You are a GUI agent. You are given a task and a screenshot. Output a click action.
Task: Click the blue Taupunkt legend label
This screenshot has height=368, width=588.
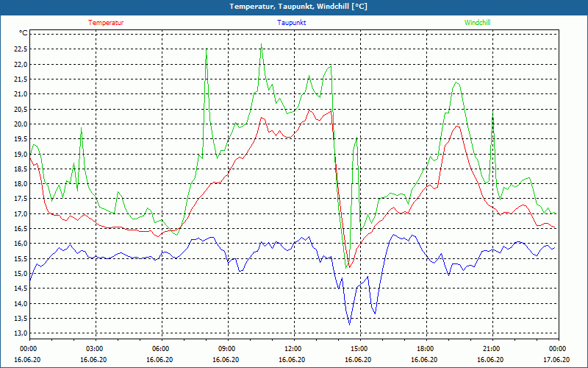[291, 23]
